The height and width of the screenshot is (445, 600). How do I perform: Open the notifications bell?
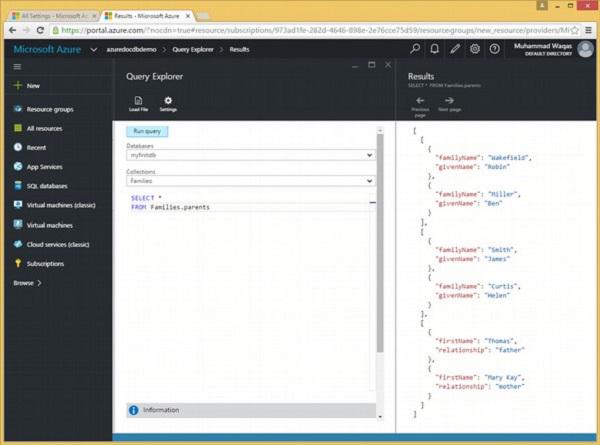(x=435, y=48)
